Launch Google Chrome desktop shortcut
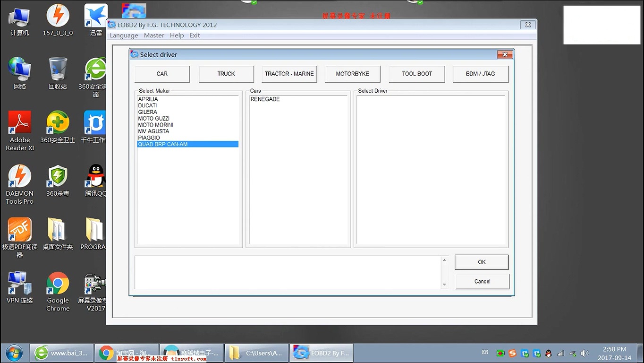The image size is (644, 363). pyautogui.click(x=58, y=291)
